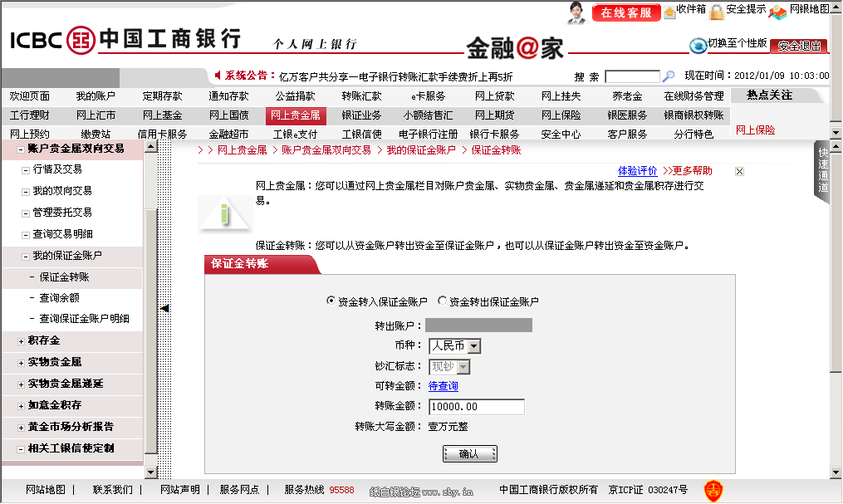Open the 快速通道 quick channel tab
This screenshot has height=504, width=843.
tap(822, 171)
